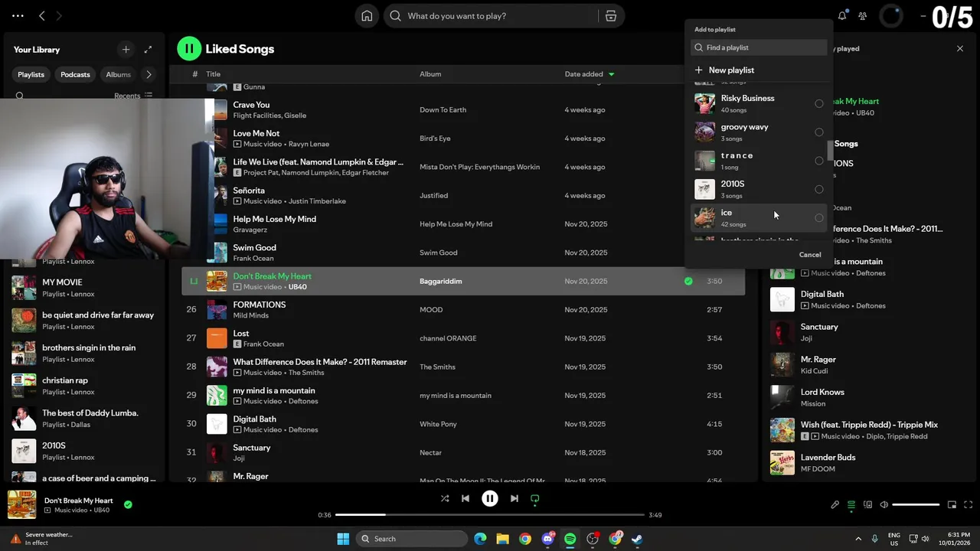Click the library search magnifier icon

pos(20,96)
